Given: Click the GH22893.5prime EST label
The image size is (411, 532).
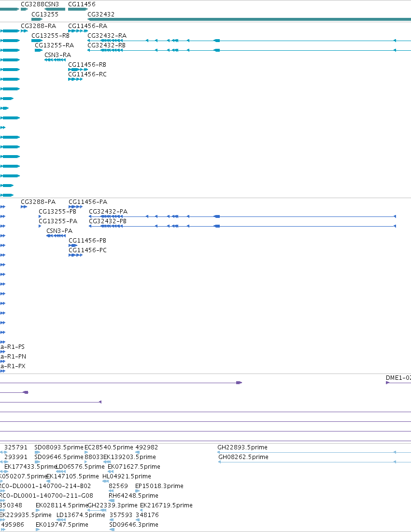Looking at the screenshot, I should 242,447.
